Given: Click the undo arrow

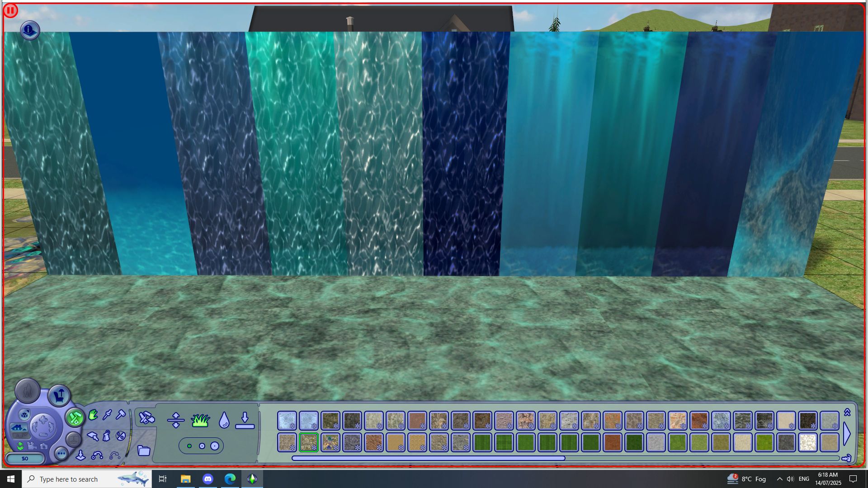Looking at the screenshot, I should point(97,455).
